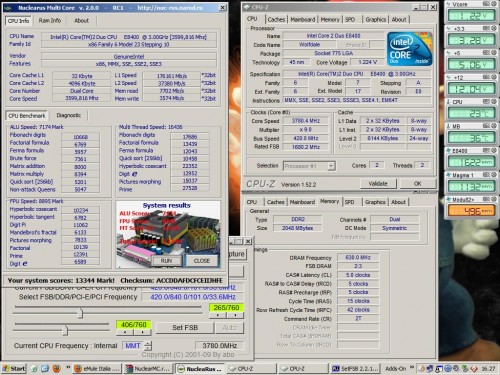Click the right arrow under the 406/760 value
Viewport: 500px width, 375px height.
point(142,332)
